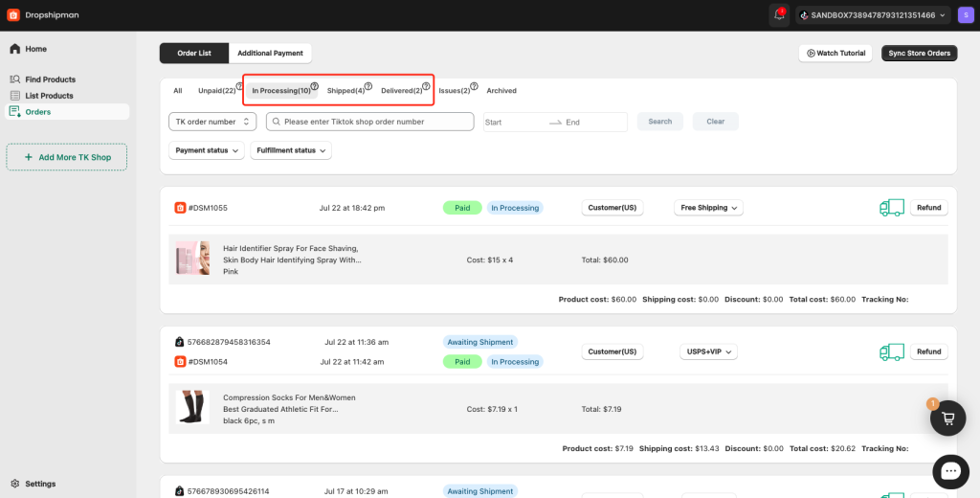Open the SANDBOX store selector dropdown
The height and width of the screenshot is (498, 980).
(x=873, y=15)
